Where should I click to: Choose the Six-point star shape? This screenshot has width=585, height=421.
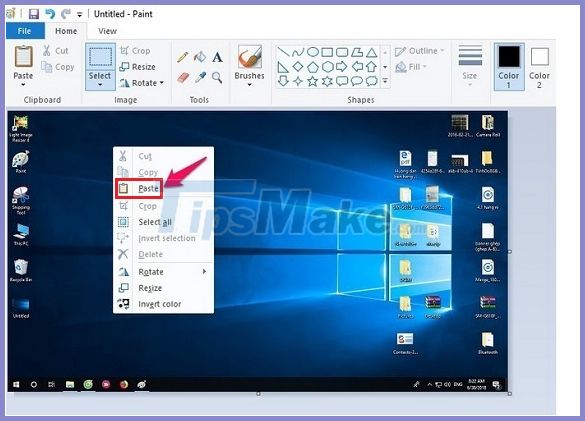point(327,81)
